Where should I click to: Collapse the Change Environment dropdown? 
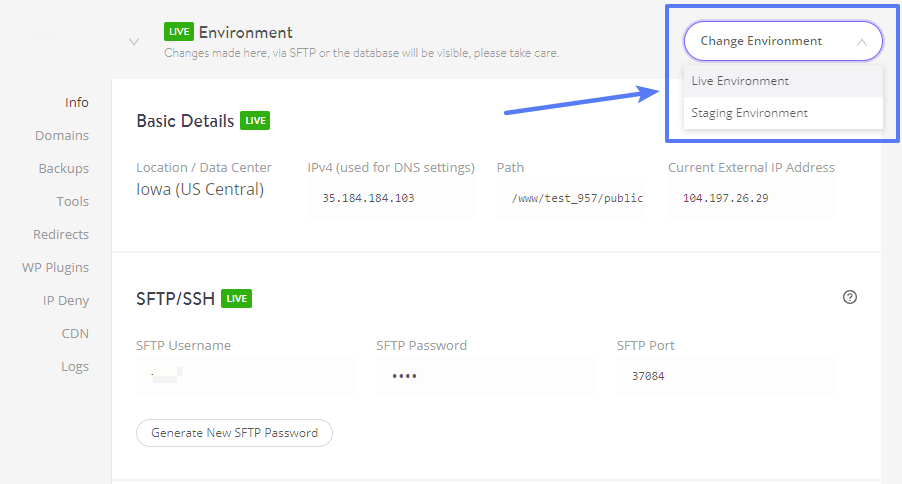pyautogui.click(x=783, y=41)
